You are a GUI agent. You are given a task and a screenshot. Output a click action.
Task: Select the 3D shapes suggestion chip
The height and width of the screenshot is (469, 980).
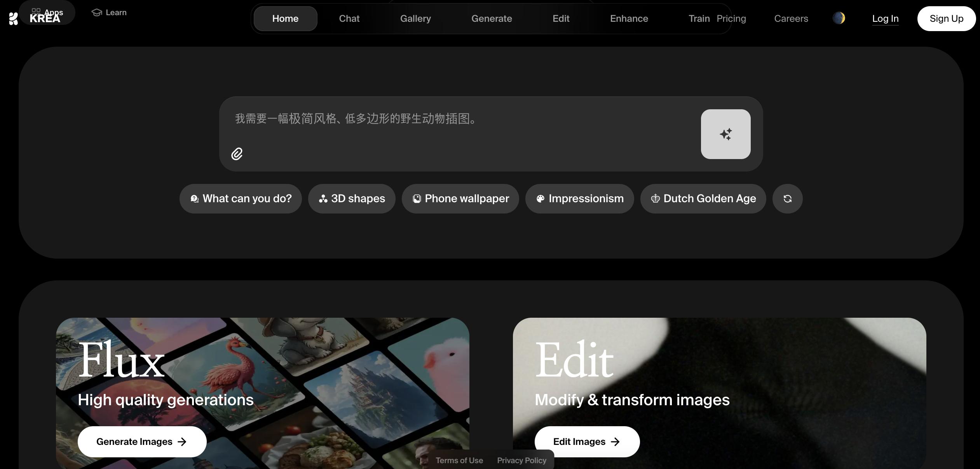[352, 199]
